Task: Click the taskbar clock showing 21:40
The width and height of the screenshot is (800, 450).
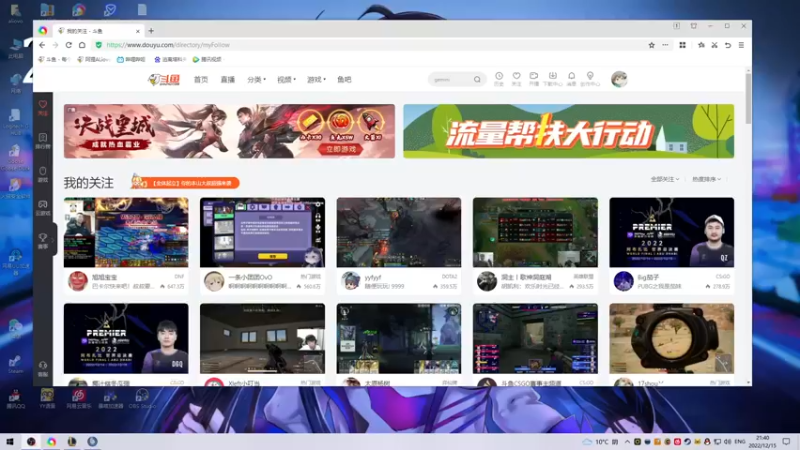Action: tap(762, 442)
